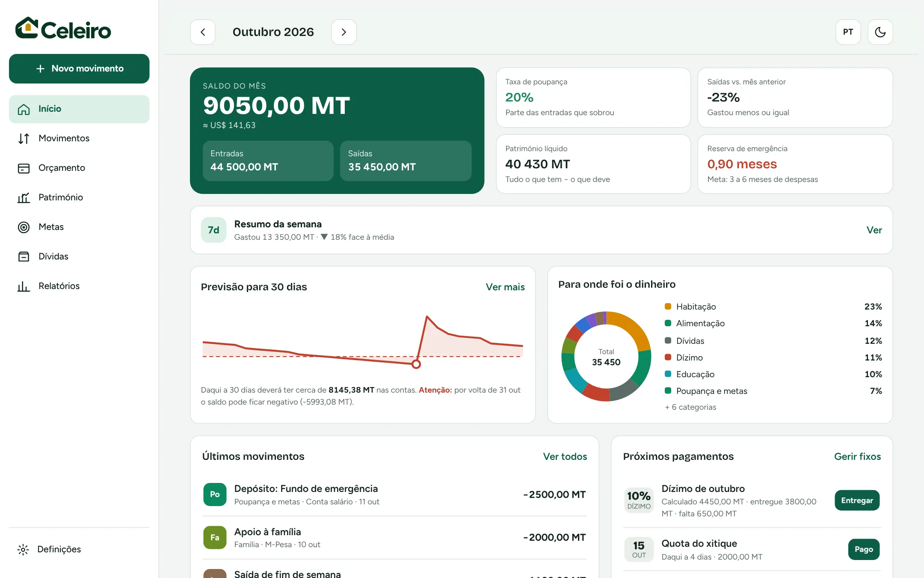Click the 7d weekly summary badge
Screen dimensions: 924x578
click(213, 230)
